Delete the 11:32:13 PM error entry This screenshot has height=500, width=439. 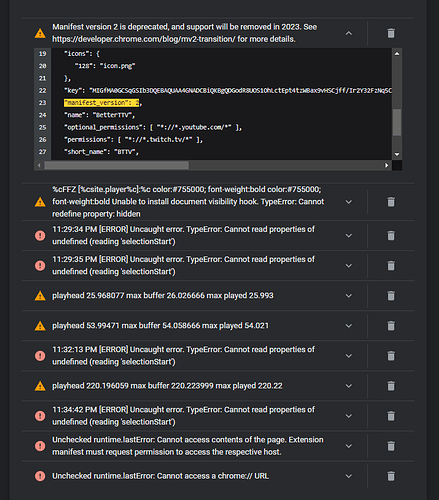coord(391,356)
